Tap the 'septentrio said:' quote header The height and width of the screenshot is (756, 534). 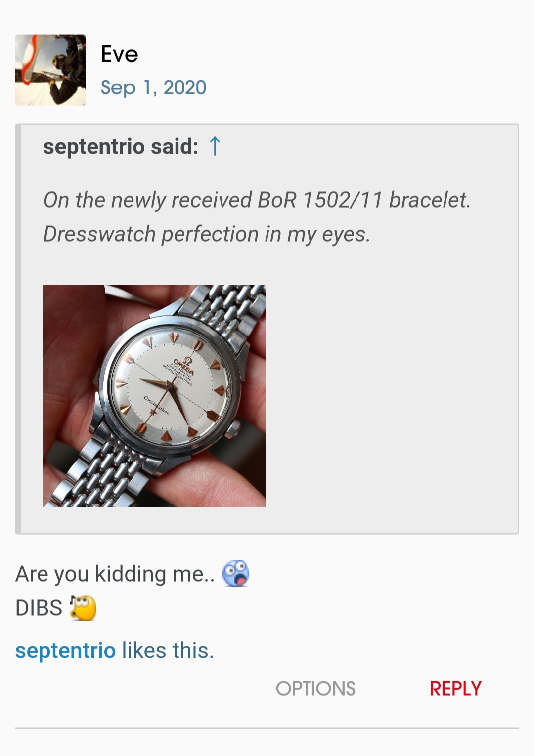[x=121, y=147]
